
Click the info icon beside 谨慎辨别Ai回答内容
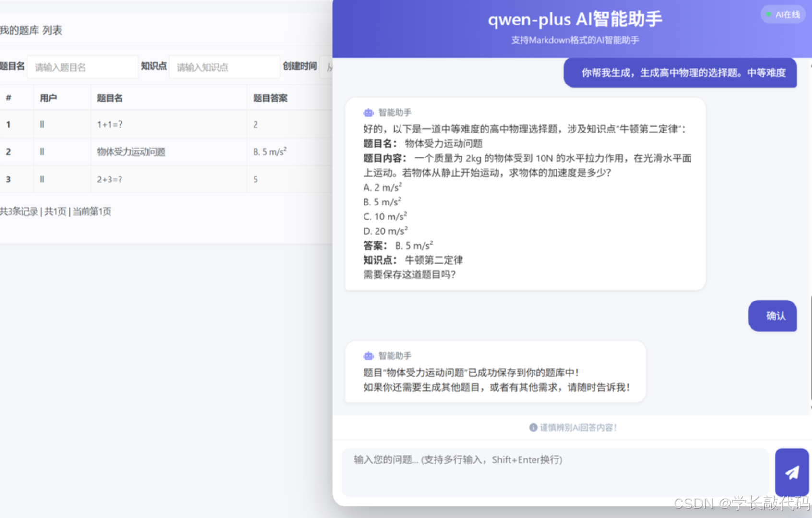pos(533,427)
